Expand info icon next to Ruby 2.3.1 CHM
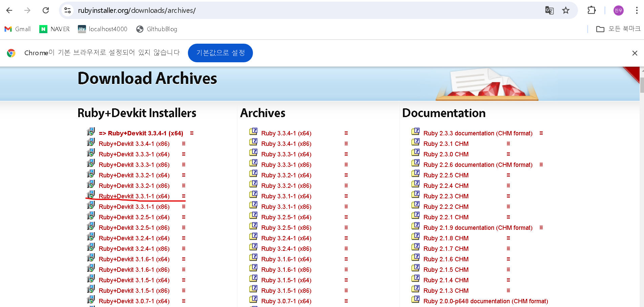 (x=508, y=144)
